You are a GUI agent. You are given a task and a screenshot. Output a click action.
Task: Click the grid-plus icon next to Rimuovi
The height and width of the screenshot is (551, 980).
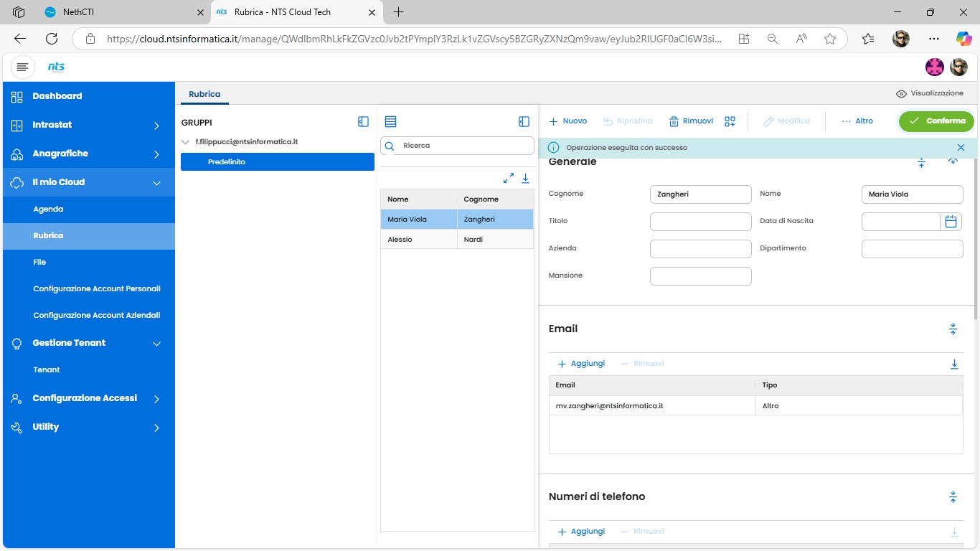click(x=730, y=121)
